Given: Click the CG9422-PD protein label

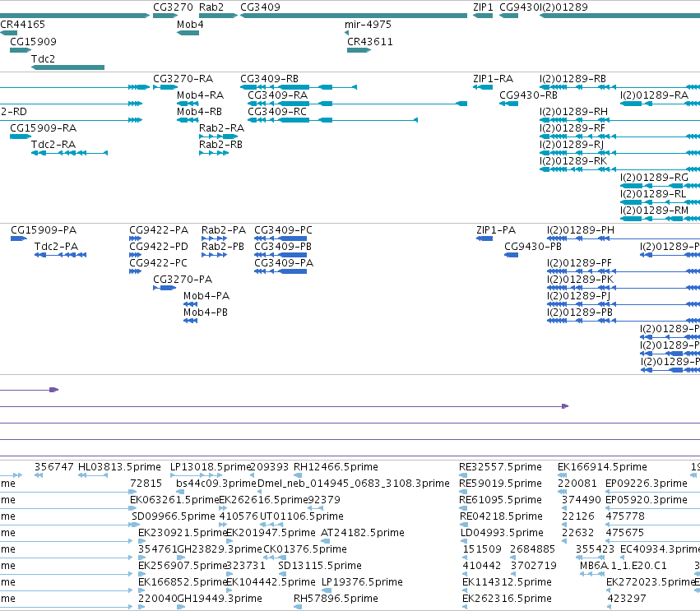Looking at the screenshot, I should click(x=159, y=247).
